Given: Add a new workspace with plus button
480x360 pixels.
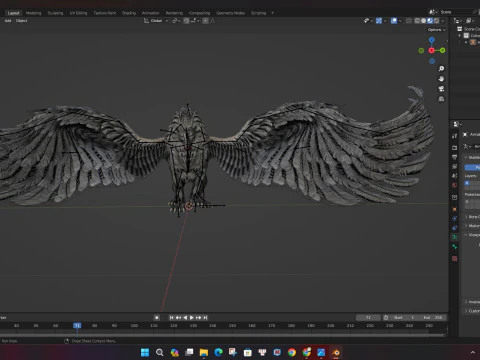Looking at the screenshot, I should click(272, 13).
